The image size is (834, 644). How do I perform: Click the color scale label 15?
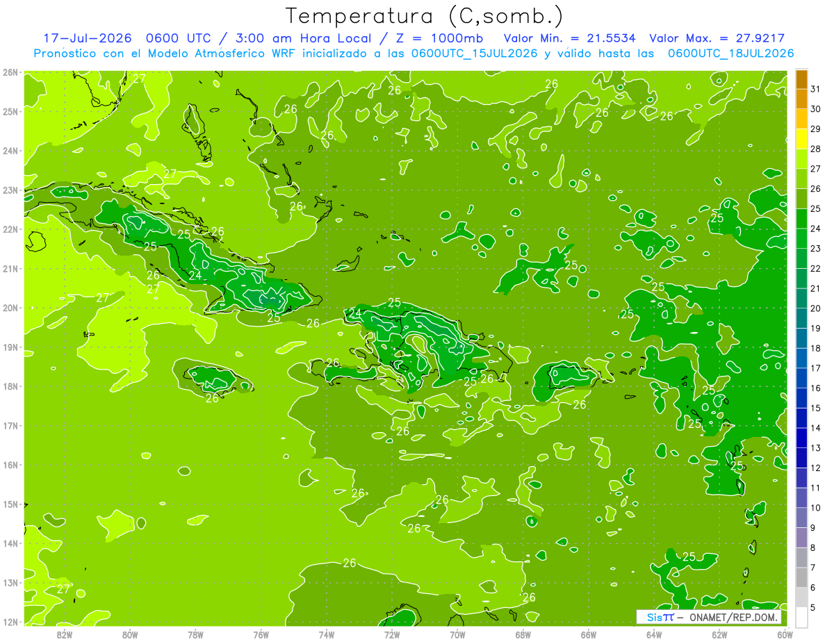pyautogui.click(x=816, y=408)
